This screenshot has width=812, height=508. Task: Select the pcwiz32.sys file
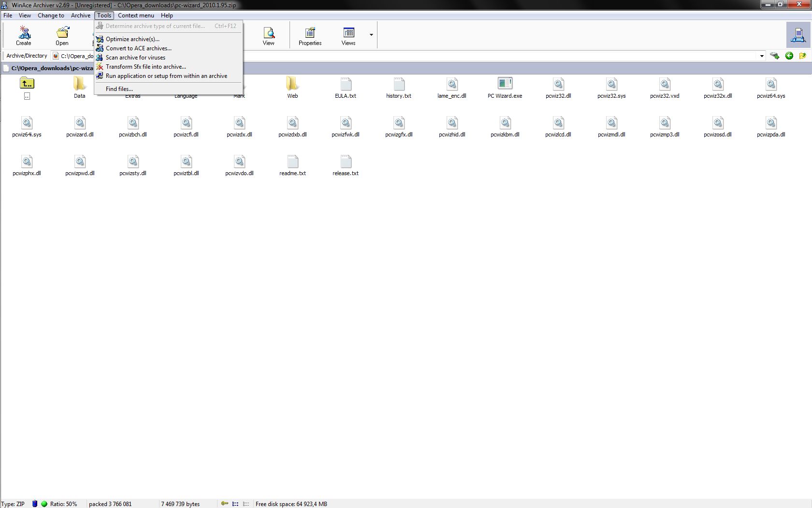(x=611, y=88)
